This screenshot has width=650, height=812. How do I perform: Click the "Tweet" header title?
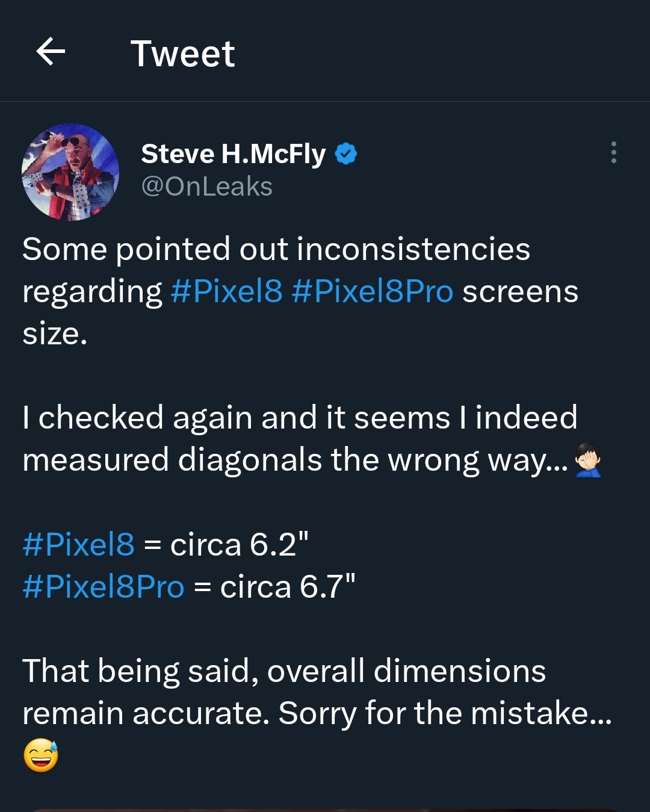point(182,53)
